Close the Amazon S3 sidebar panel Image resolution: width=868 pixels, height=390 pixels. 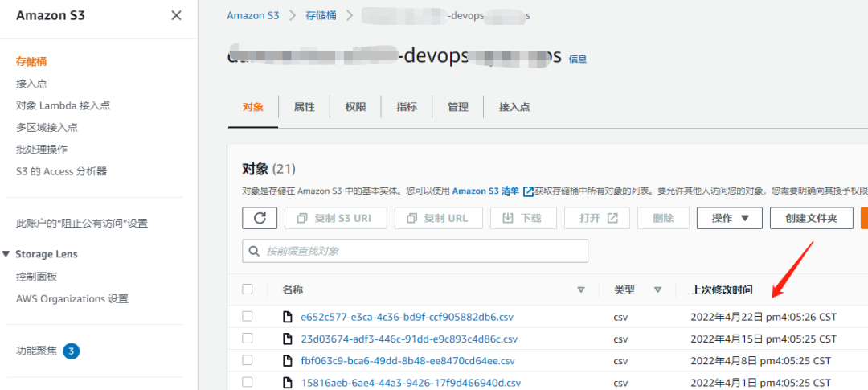[176, 15]
